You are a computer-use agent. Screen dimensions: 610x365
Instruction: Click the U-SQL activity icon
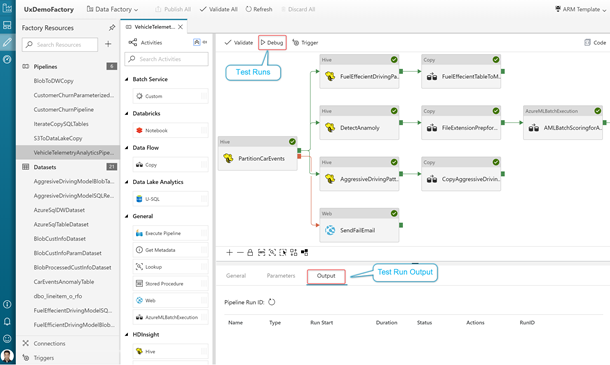(139, 199)
